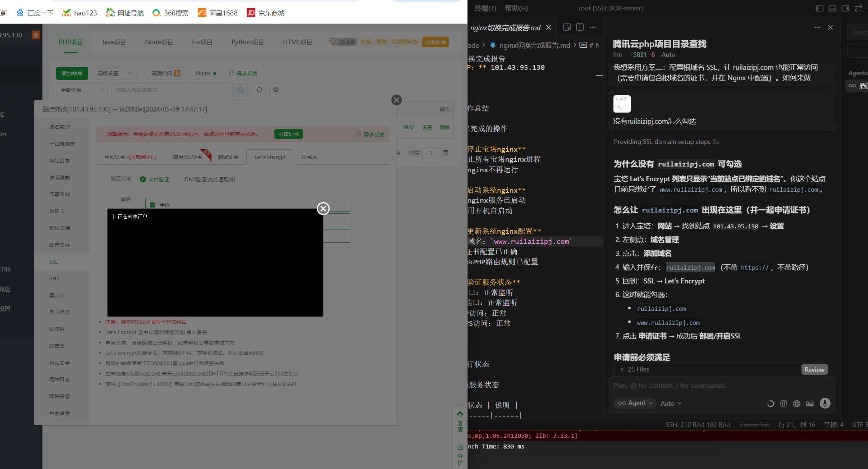Toggle the 全选 select-all checkbox
This screenshot has width=868, height=469.
click(153, 205)
